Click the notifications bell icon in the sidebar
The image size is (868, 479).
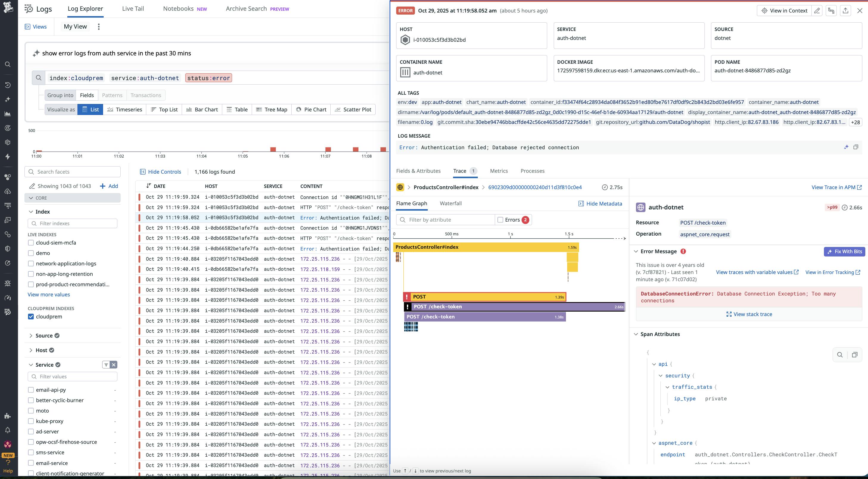(7, 430)
